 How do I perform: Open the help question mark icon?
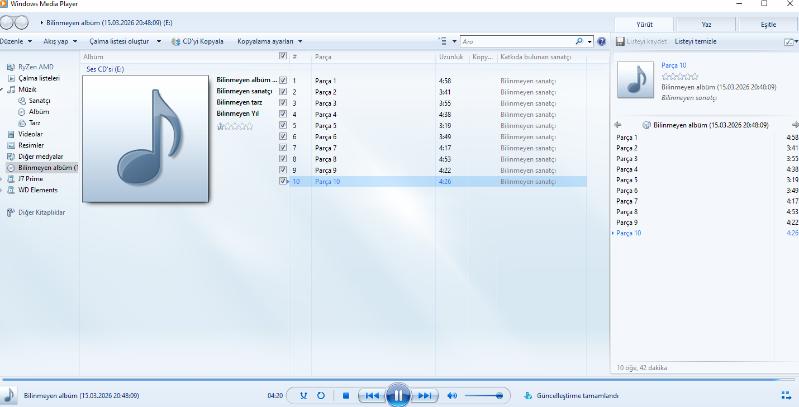coord(601,41)
